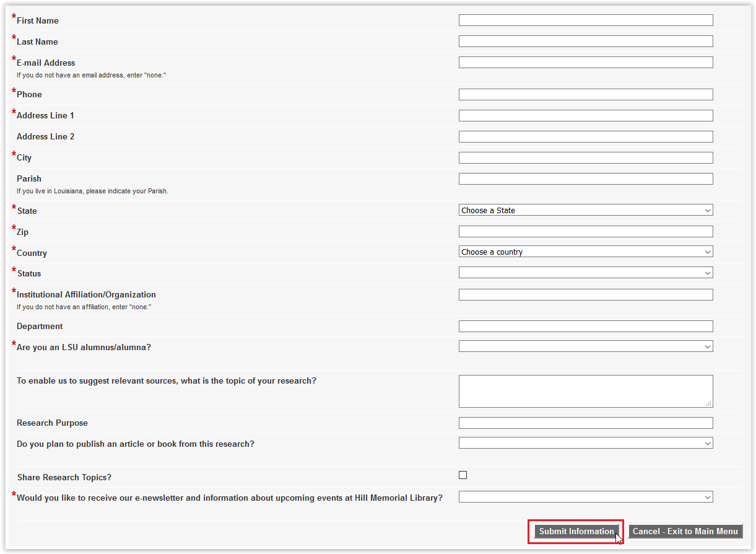Open the Choose a State dropdown
This screenshot has width=756, height=554.
(585, 210)
